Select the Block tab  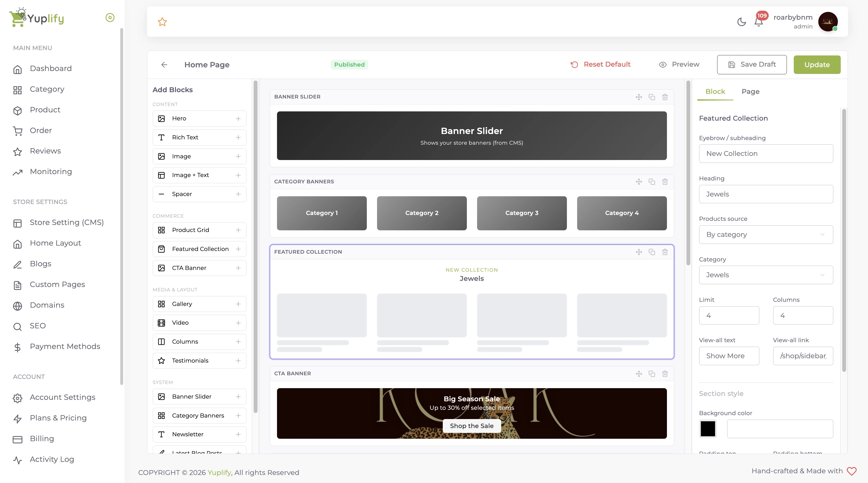tap(715, 91)
